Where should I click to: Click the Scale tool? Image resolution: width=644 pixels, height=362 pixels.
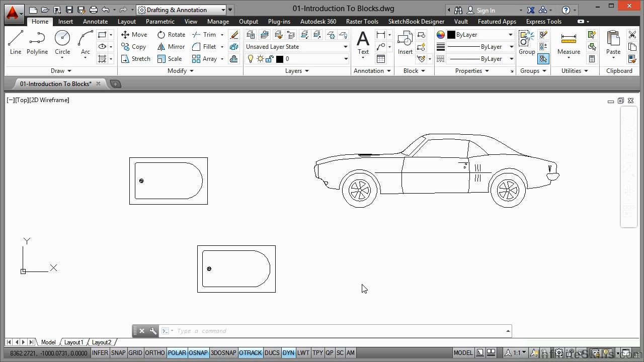point(170,59)
